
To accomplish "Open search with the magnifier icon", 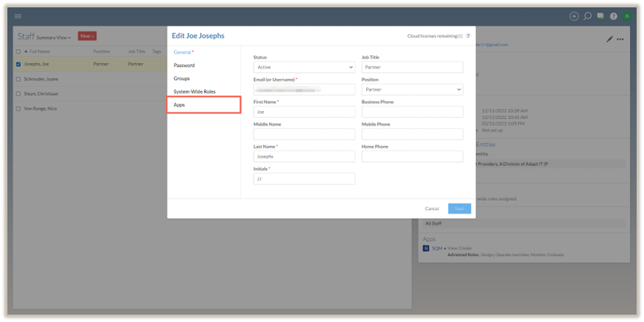I will pos(587,16).
